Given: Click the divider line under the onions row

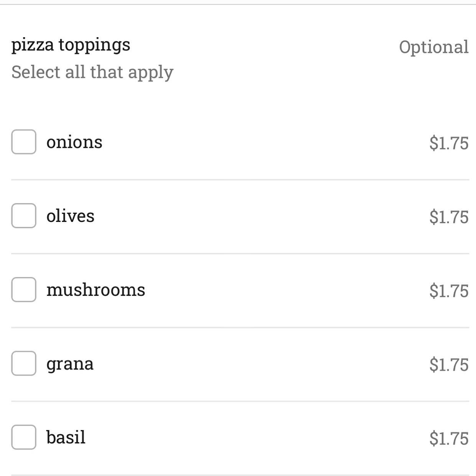Looking at the screenshot, I should 240,179.
